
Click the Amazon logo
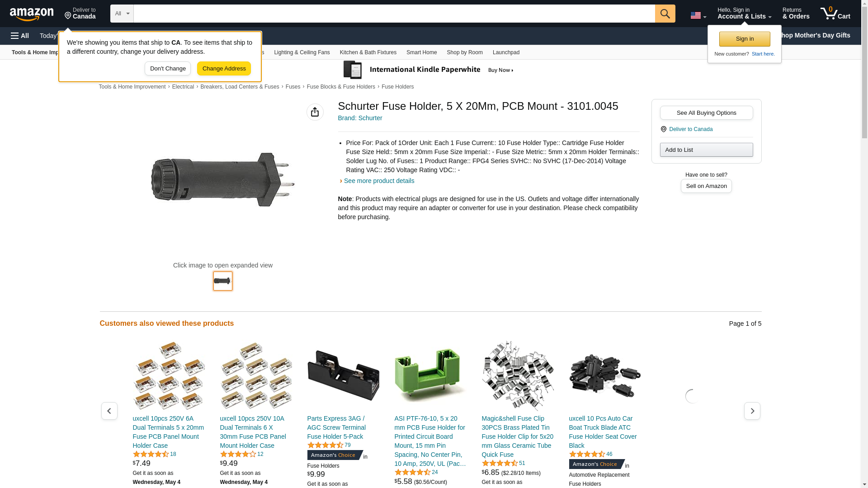pyautogui.click(x=32, y=14)
